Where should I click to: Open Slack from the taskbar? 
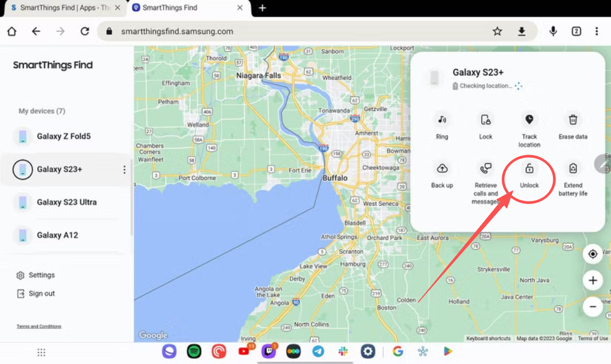[x=343, y=352]
